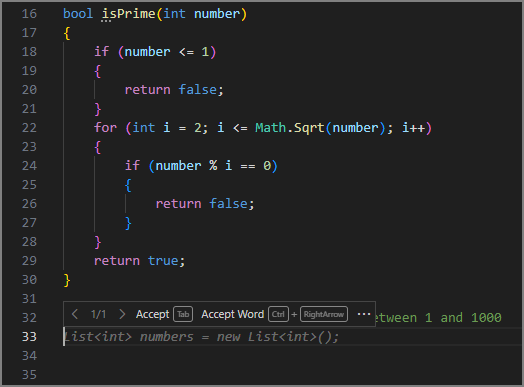Screen dimensions: 524x387
Task: Click bool keyword on line 16
Action: tap(78, 14)
